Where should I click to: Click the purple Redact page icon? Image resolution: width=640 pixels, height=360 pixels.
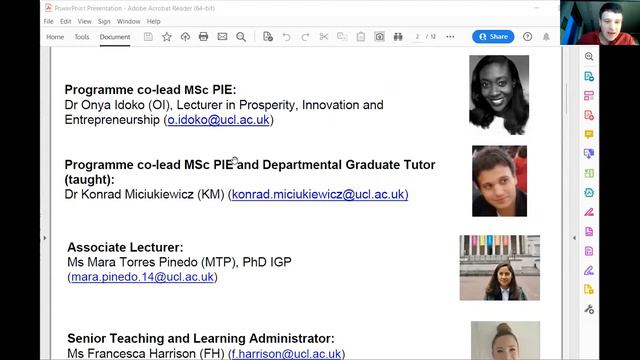[x=589, y=231]
